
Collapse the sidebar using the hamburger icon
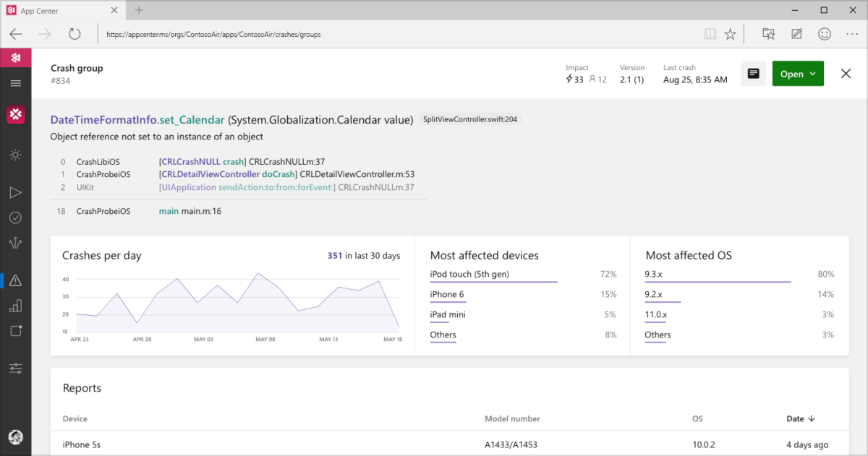tap(15, 82)
